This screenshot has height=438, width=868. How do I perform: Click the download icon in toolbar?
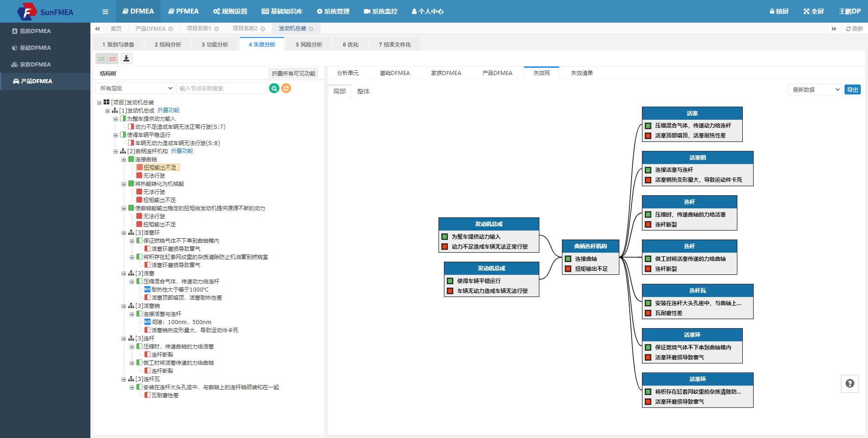click(x=126, y=58)
